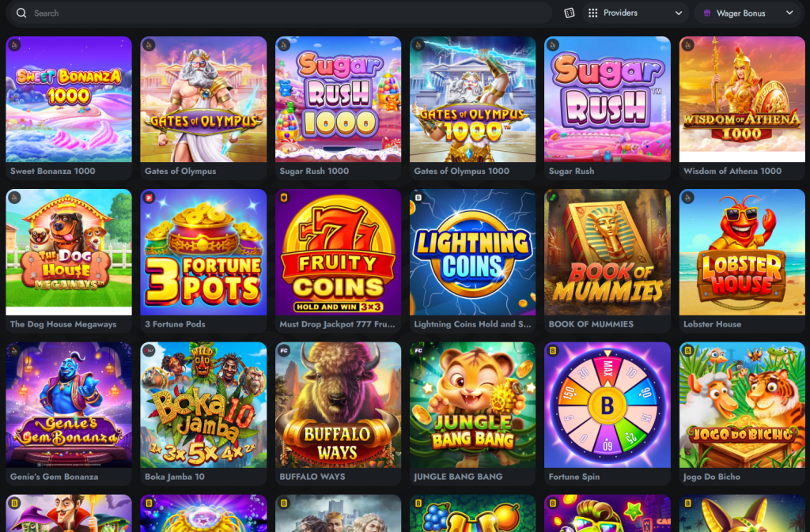
Task: Open the Wager Bonus dropdown
Action: pos(748,13)
